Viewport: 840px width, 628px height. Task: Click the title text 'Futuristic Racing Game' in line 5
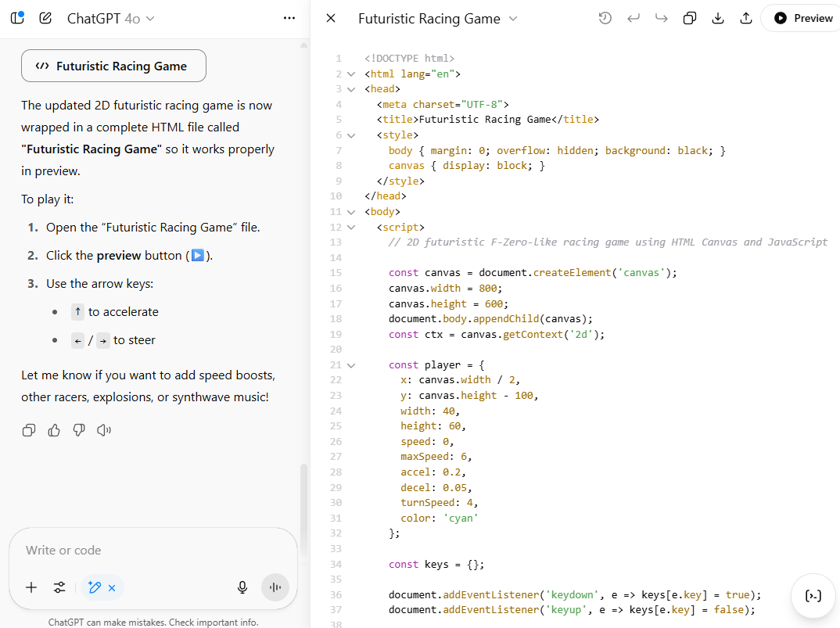485,120
